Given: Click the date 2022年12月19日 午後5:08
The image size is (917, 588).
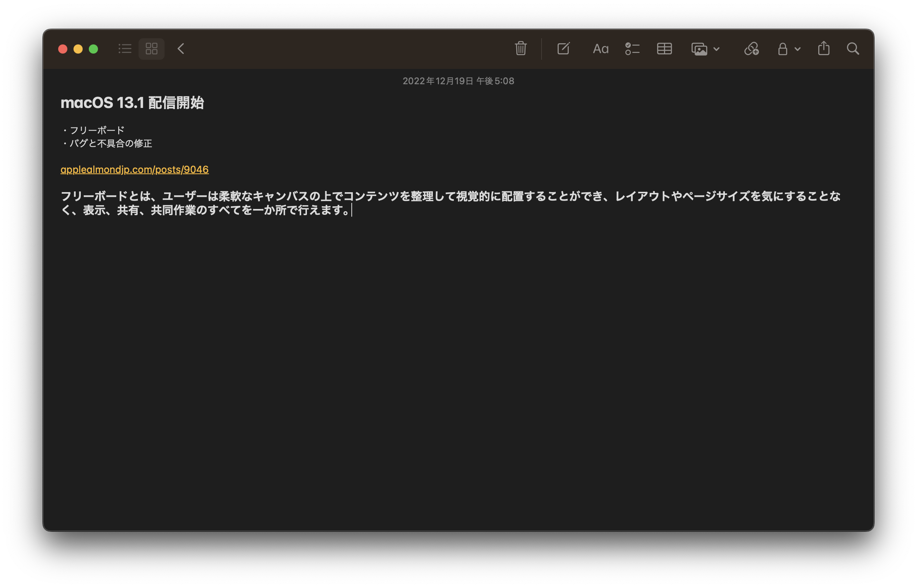Looking at the screenshot, I should pyautogui.click(x=459, y=81).
